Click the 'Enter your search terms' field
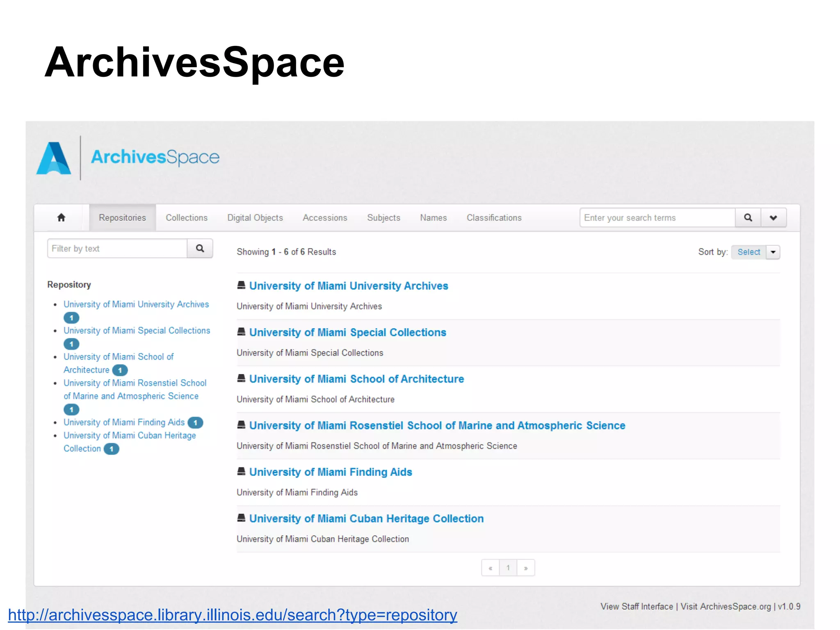 (x=657, y=217)
